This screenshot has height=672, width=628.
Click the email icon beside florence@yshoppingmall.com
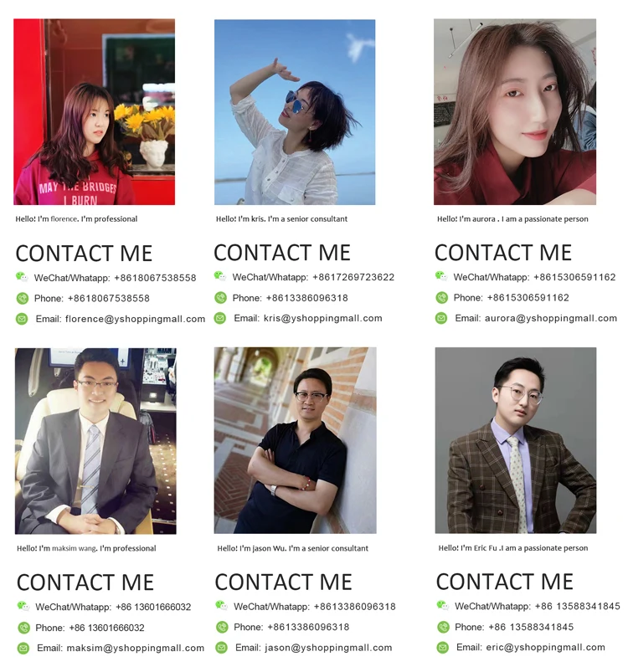click(x=22, y=319)
